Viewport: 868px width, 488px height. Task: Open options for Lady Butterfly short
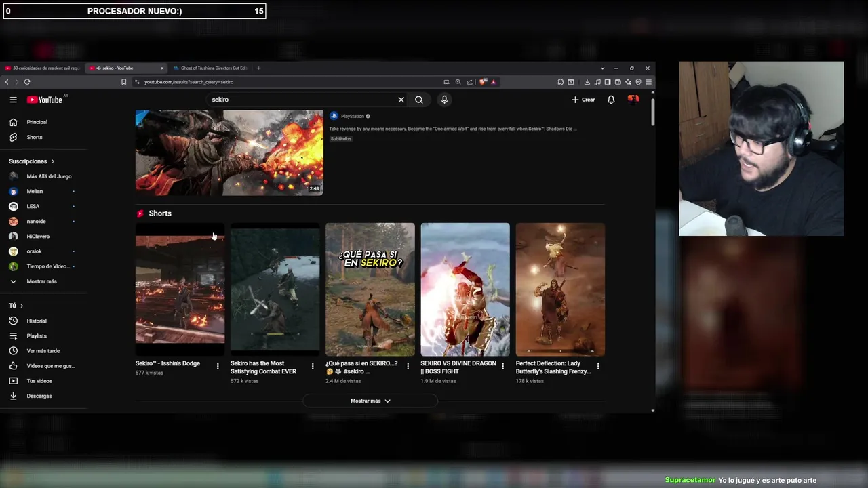point(597,366)
